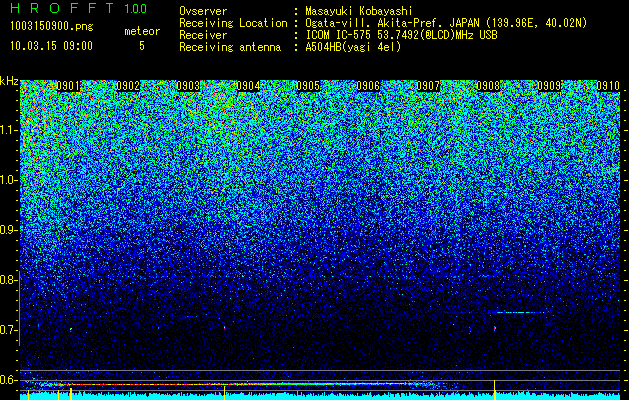This screenshot has width=629, height=400.
Task: Click the 0903 time label
Action: click(188, 86)
